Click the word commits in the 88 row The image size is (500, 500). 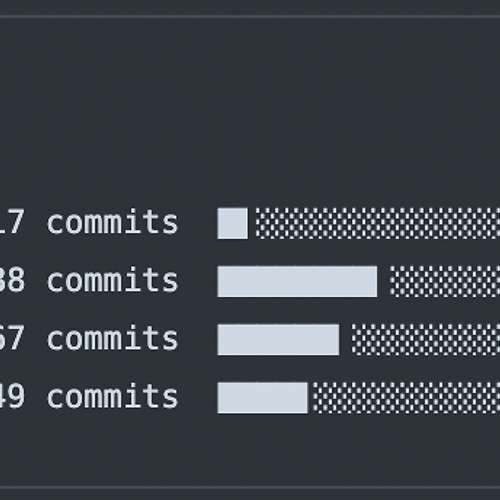click(112, 279)
